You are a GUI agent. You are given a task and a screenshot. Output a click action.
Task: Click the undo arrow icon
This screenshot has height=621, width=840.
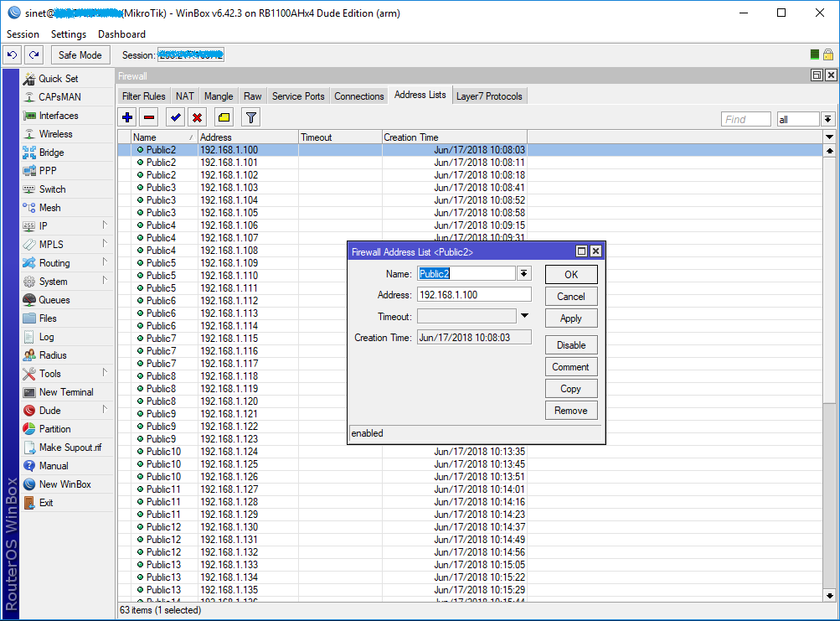(x=12, y=54)
